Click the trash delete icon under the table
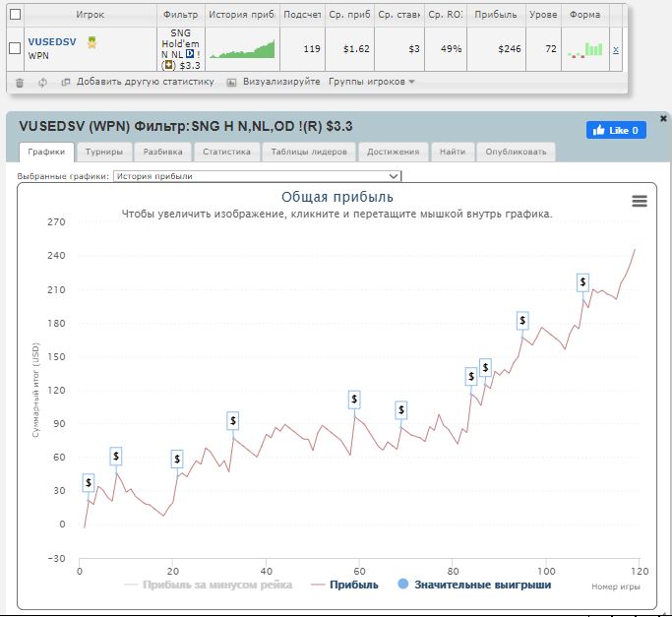672x617 pixels. point(20,83)
